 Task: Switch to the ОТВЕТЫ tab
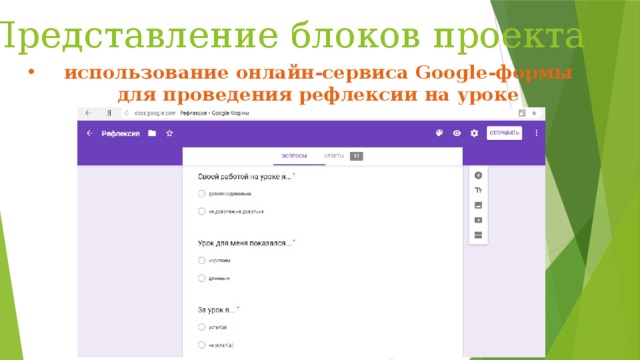(334, 156)
